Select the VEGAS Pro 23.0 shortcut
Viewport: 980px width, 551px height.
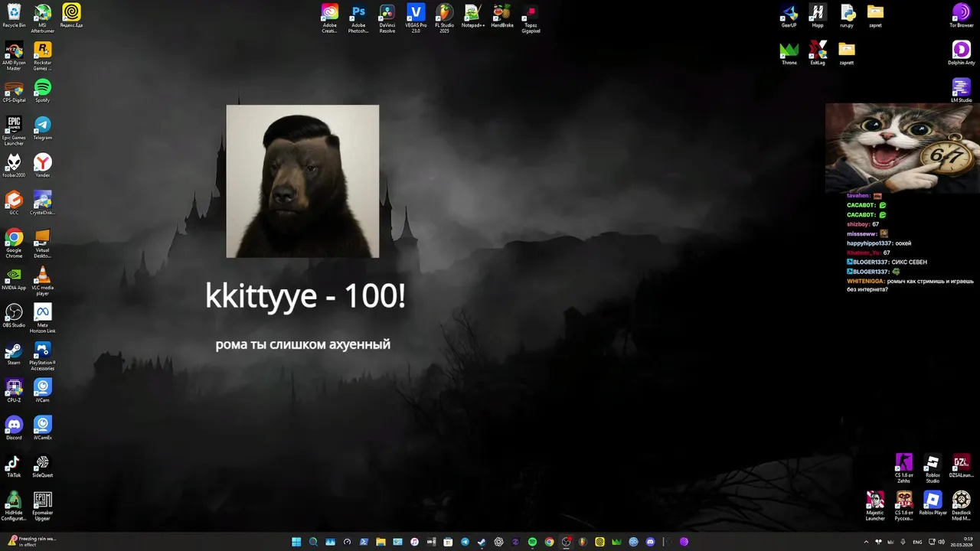[416, 18]
